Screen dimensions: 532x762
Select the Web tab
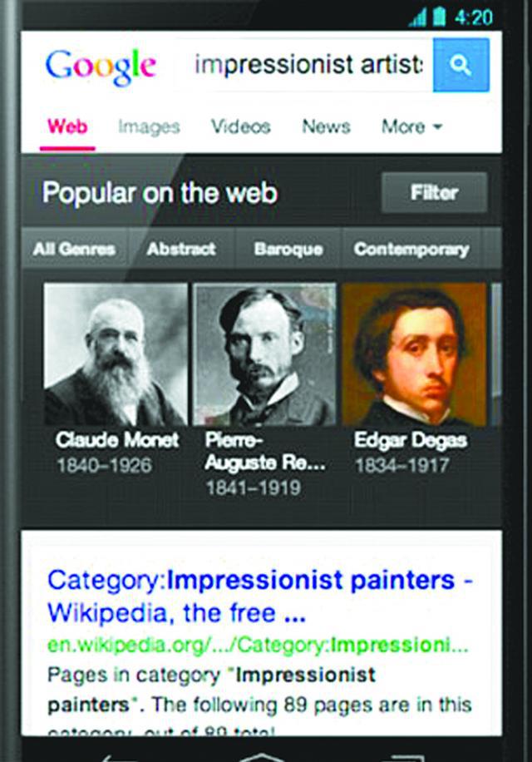point(67,126)
